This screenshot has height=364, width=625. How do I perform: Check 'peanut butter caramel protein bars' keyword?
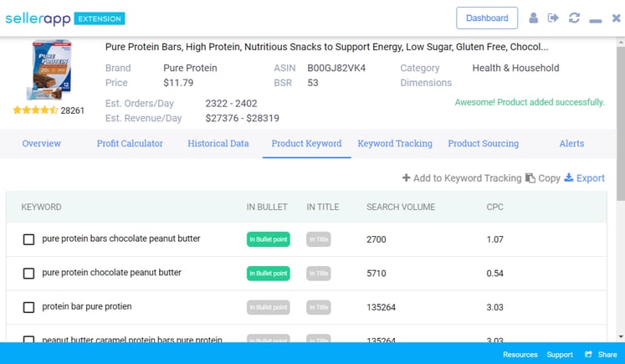click(28, 339)
